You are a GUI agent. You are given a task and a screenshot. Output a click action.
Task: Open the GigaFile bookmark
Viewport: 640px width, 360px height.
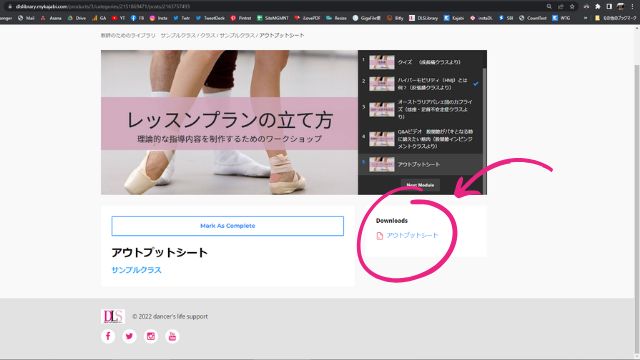click(367, 18)
